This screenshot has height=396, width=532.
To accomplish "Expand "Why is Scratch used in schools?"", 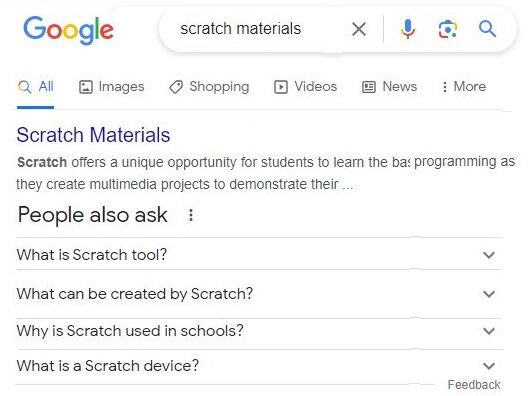I will point(259,331).
